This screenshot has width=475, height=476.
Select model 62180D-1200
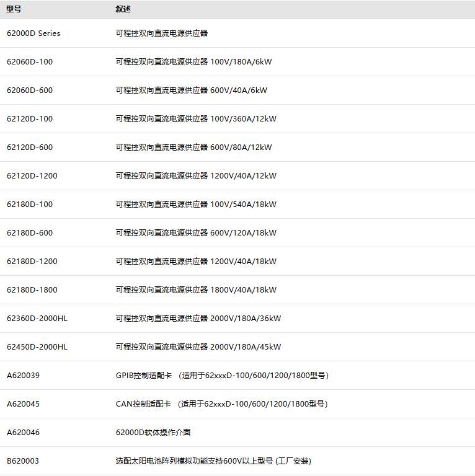32,262
